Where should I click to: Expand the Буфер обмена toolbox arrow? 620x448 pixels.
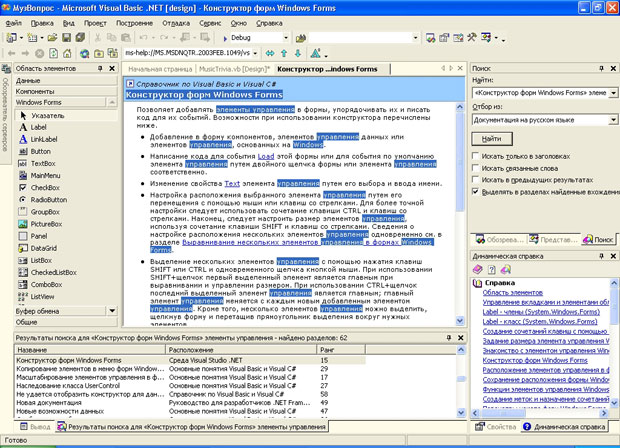tap(112, 311)
